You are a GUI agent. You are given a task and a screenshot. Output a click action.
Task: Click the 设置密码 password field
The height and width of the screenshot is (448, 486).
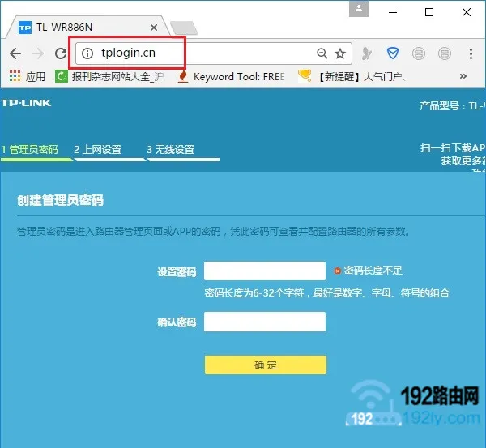pyautogui.click(x=265, y=271)
